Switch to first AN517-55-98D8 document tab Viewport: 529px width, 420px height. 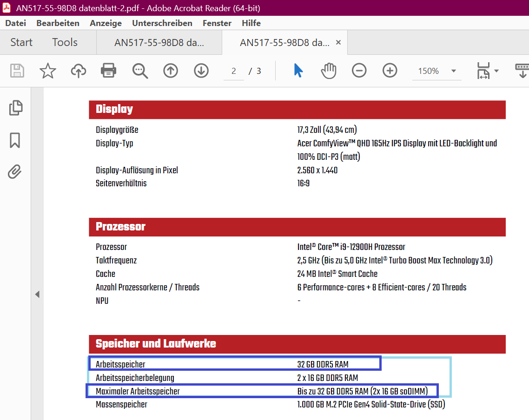click(159, 42)
